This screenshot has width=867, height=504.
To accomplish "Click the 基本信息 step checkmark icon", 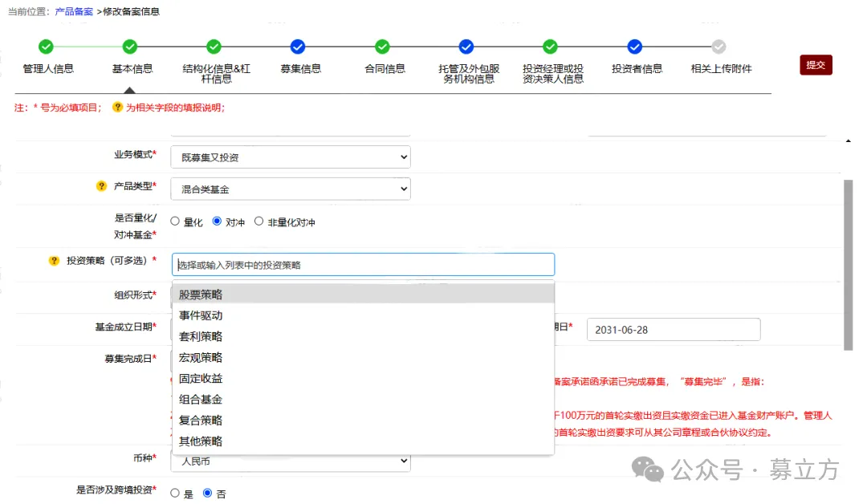I will click(129, 47).
